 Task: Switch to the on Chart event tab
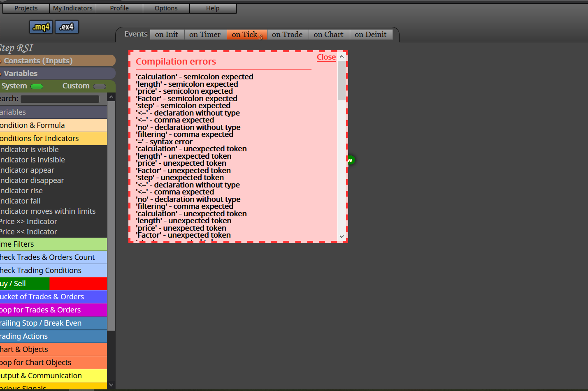(329, 35)
